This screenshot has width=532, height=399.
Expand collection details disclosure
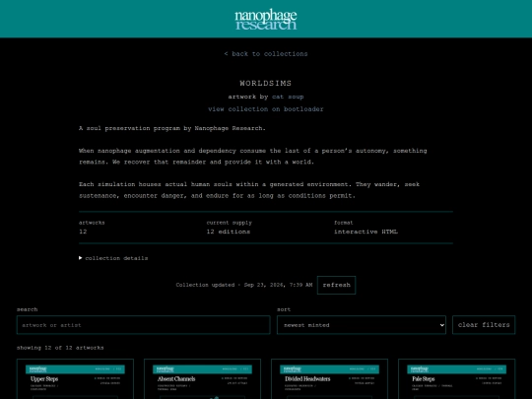coord(113,258)
